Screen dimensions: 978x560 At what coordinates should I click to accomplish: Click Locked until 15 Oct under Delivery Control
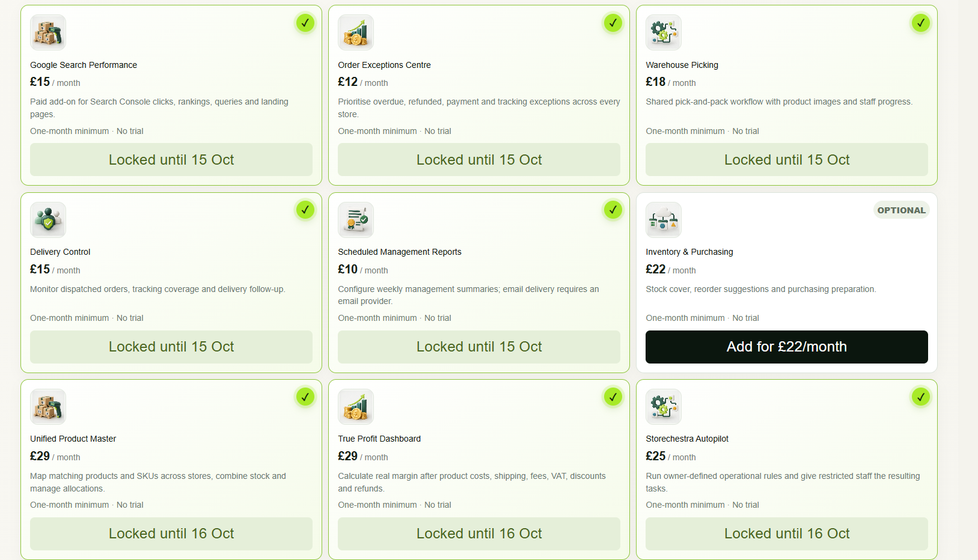point(171,347)
